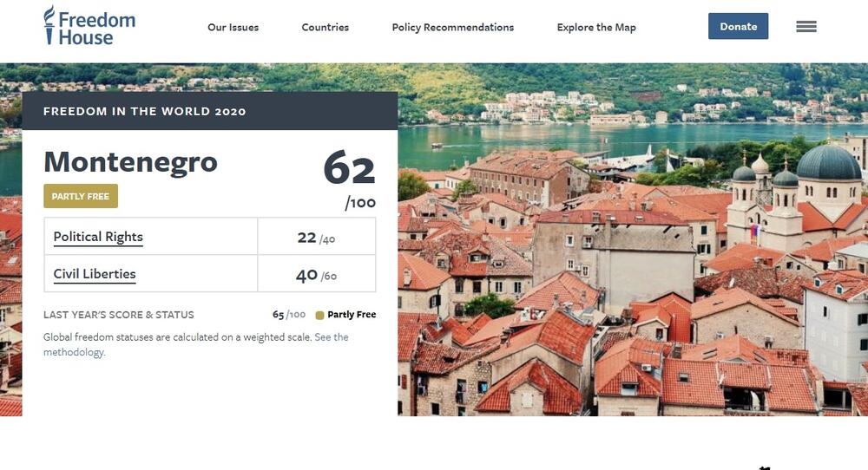Click the 40/60 Civil Liberties score
Viewport: 868px width, 470px height.
(316, 276)
